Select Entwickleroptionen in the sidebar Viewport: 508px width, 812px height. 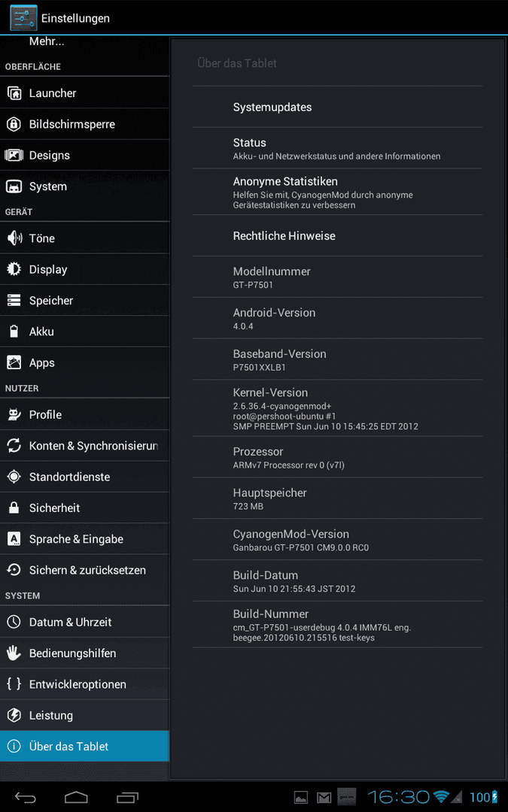(x=84, y=684)
